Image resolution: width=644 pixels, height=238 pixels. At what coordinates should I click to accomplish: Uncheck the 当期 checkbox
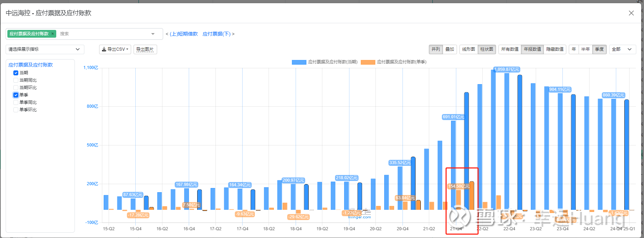(x=16, y=73)
